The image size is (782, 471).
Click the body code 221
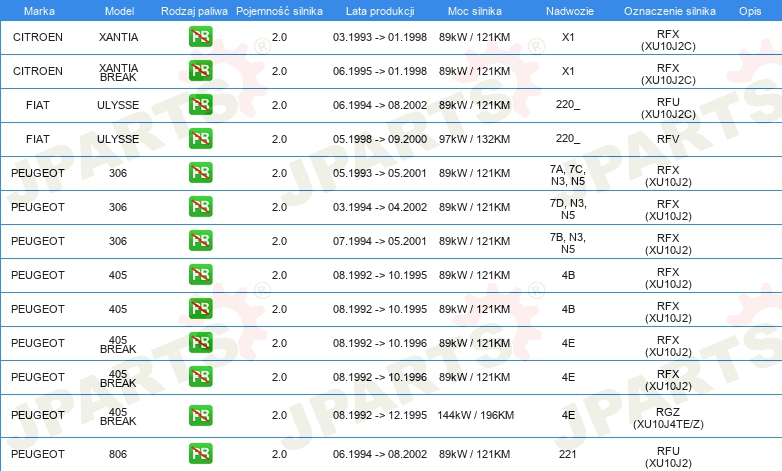[568, 454]
